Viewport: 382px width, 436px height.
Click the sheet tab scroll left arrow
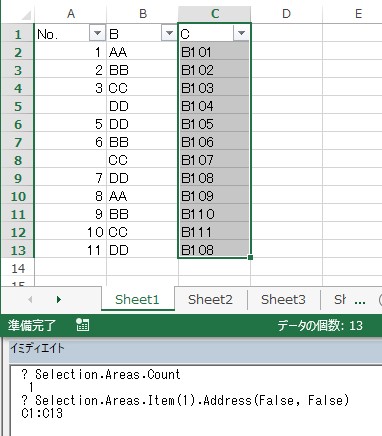[30, 299]
